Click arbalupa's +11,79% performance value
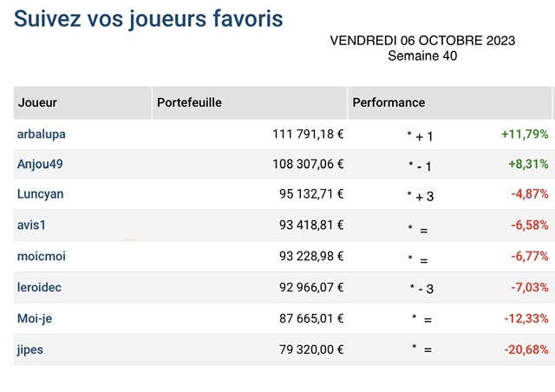Image resolution: width=555 pixels, height=392 pixels. [x=525, y=134]
